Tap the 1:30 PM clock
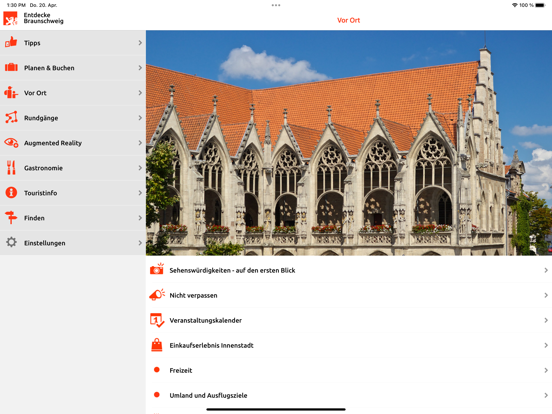Screen dimensions: 552x414 pos(16,5)
